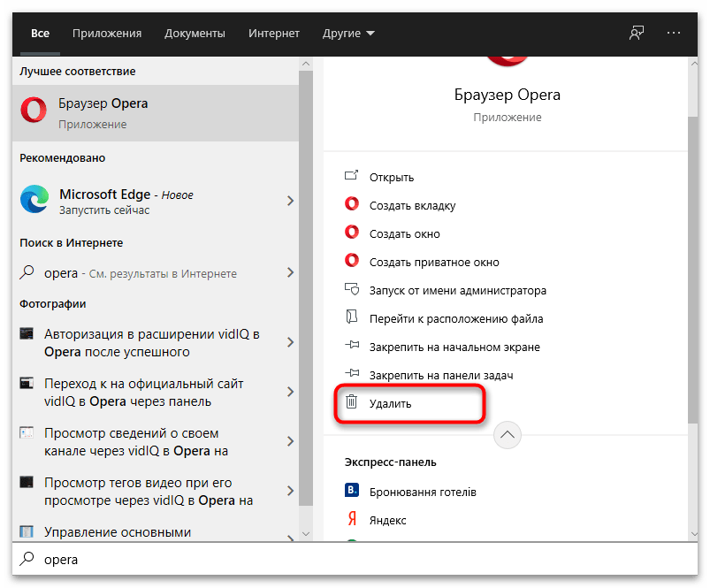Switch to the Приложения tab

point(107,34)
